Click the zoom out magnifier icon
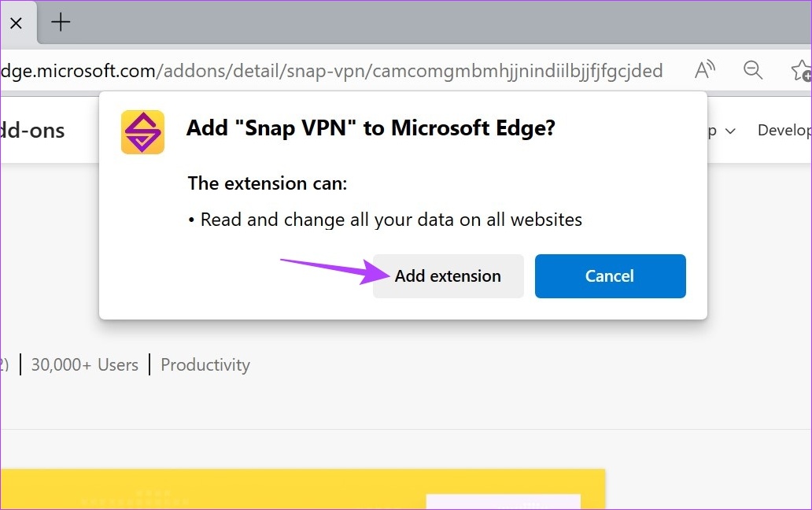The image size is (812, 510). (753, 69)
